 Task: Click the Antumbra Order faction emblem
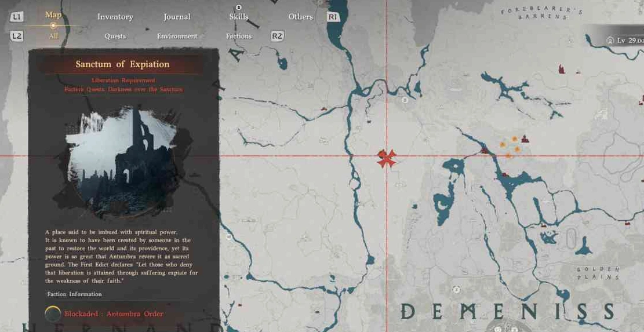[x=53, y=314]
